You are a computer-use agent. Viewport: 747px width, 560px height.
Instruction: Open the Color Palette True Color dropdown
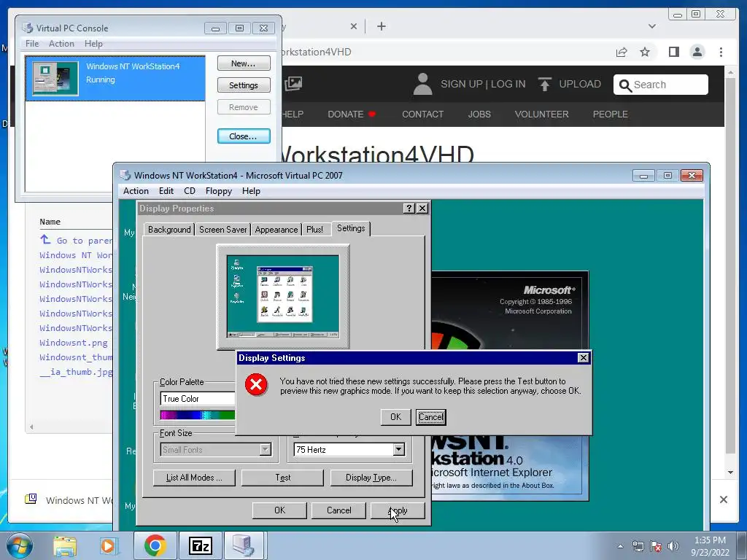198,399
